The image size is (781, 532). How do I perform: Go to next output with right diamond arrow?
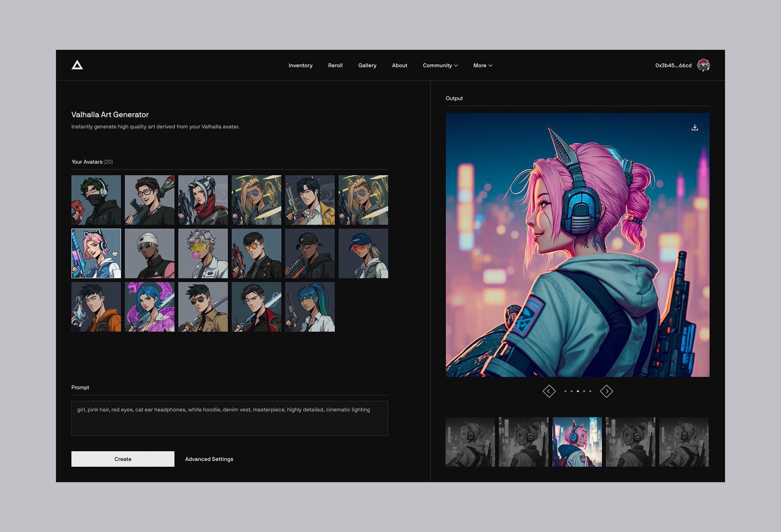(x=606, y=391)
